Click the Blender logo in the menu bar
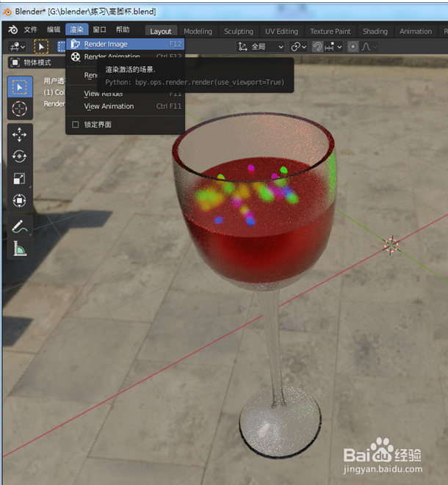The width and height of the screenshot is (448, 485). pyautogui.click(x=13, y=29)
